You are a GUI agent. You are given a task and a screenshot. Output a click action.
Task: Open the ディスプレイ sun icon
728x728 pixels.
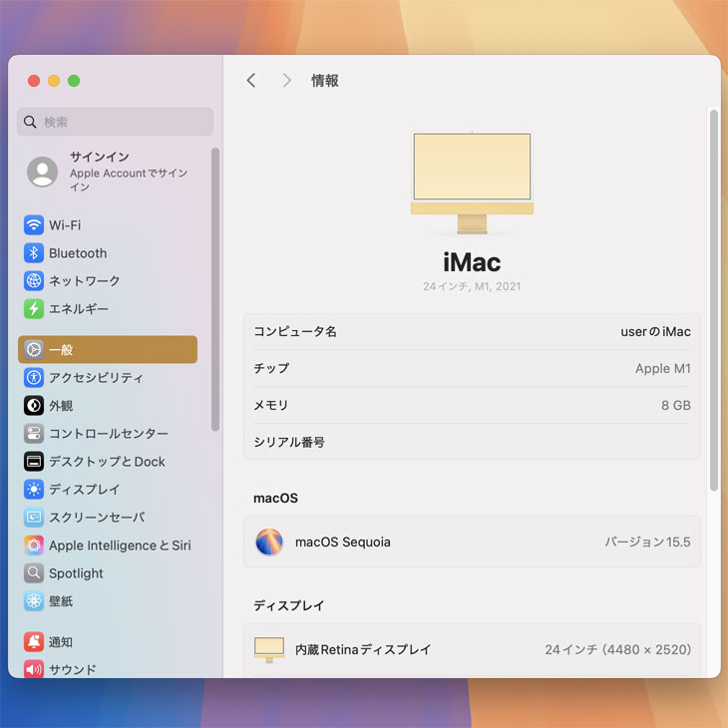click(34, 489)
